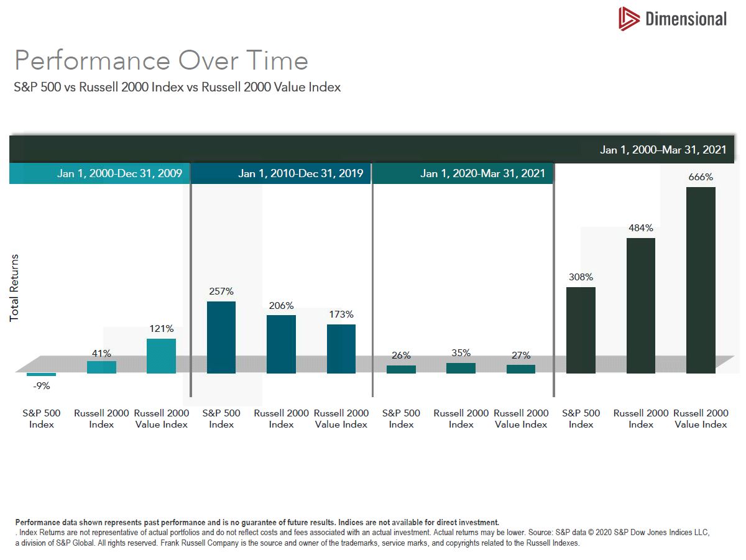Click the Dimensional logo icon

pos(629,19)
